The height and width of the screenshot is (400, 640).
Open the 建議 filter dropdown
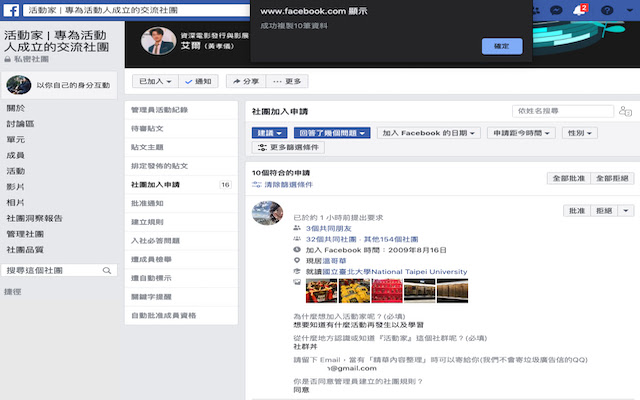269,133
